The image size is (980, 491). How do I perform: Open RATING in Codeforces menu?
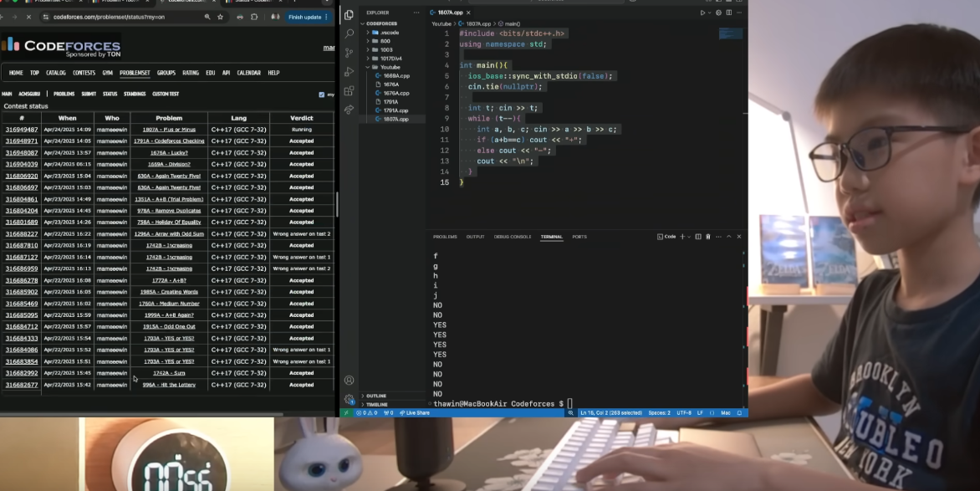[191, 73]
